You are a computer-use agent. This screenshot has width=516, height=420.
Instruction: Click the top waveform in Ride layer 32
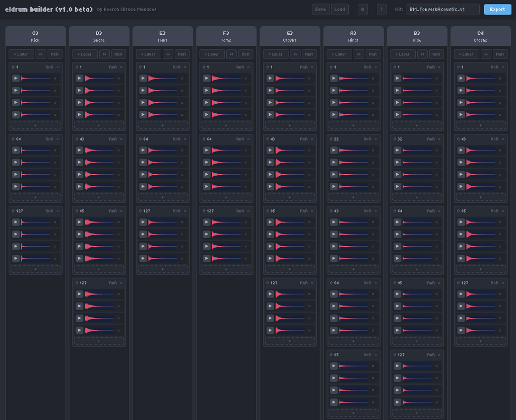[x=417, y=150]
